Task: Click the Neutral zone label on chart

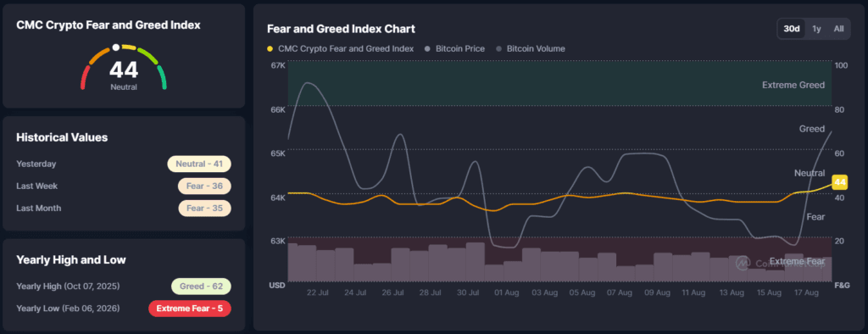Action: [810, 173]
